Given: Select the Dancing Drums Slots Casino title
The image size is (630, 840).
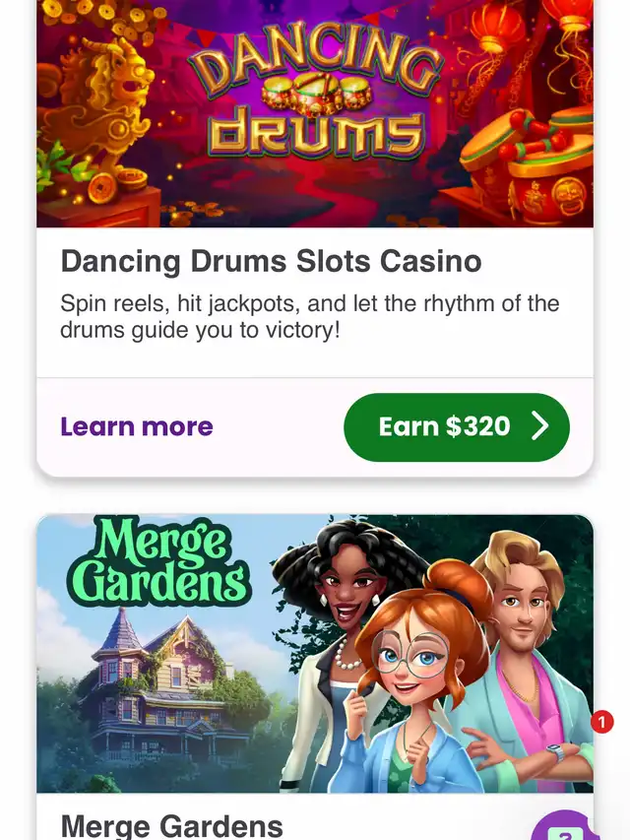Looking at the screenshot, I should point(271,261).
